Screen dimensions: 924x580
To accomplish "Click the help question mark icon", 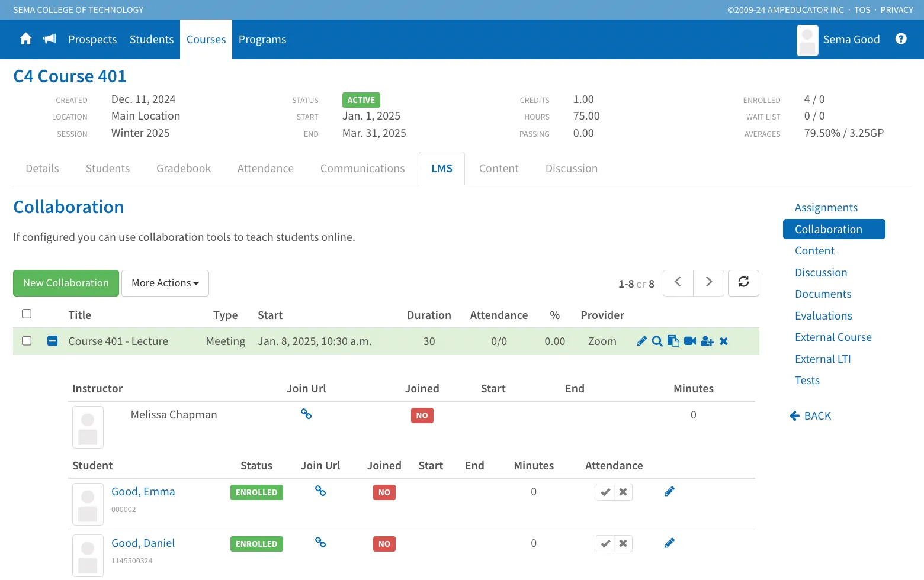I will pos(901,39).
